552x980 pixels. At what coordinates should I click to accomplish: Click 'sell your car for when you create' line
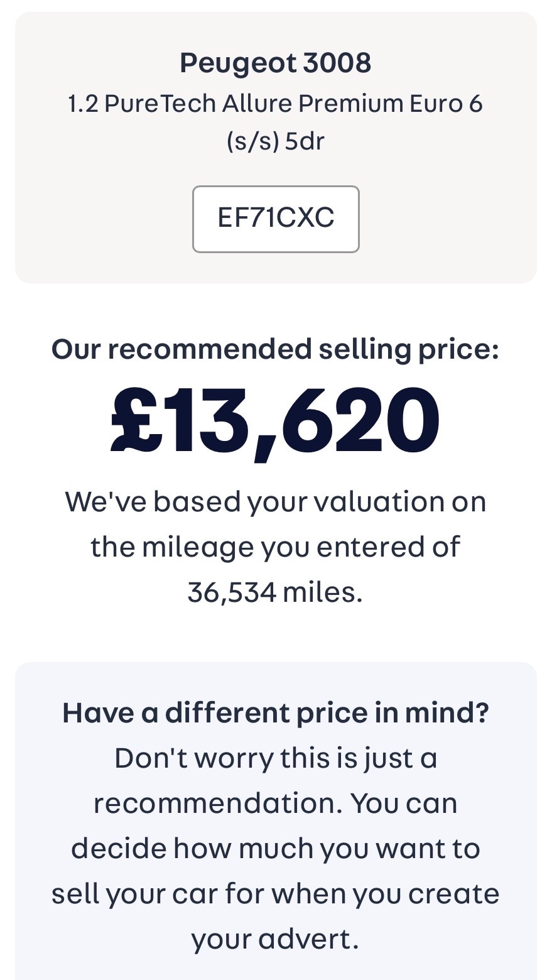click(x=276, y=893)
